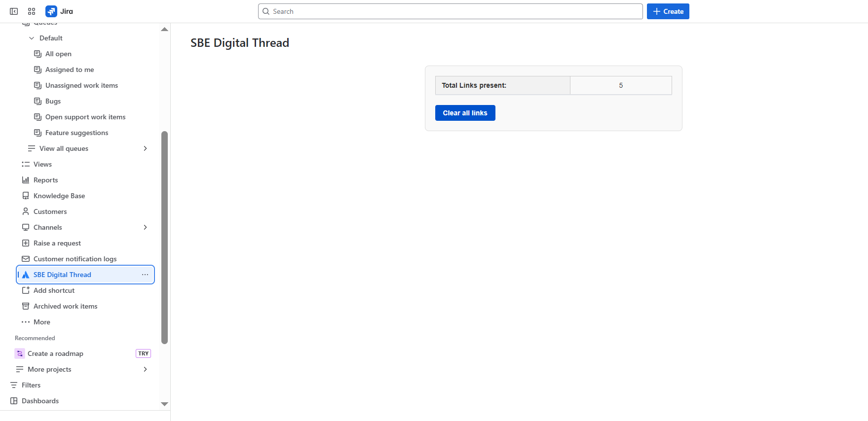Viewport: 868px width, 421px height.
Task: Expand the More projects chevron
Action: 145,369
